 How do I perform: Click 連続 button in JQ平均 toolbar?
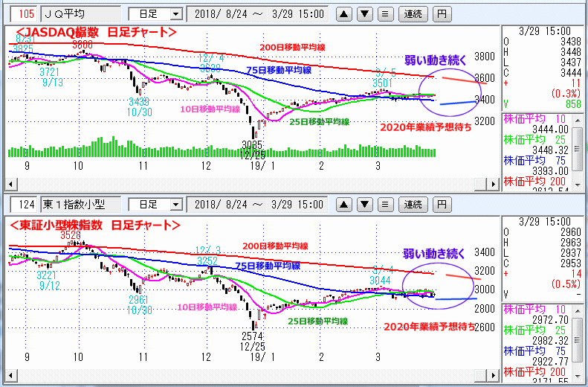click(413, 14)
